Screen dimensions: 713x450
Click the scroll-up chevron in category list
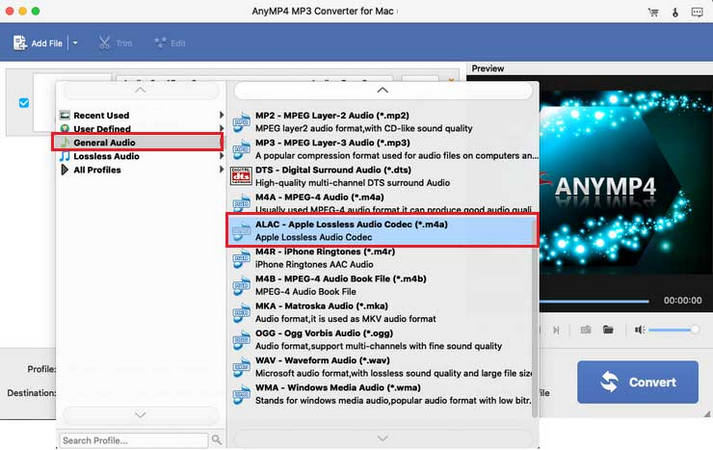tap(141, 90)
